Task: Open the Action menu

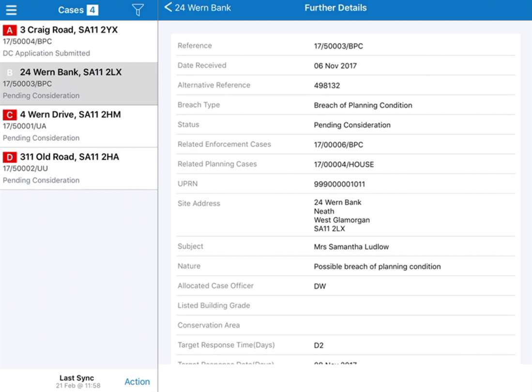Action: [137, 381]
